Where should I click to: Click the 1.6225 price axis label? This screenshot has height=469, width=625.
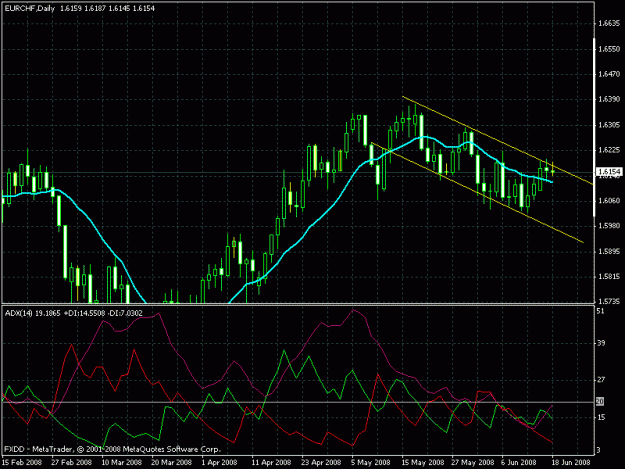click(610, 150)
